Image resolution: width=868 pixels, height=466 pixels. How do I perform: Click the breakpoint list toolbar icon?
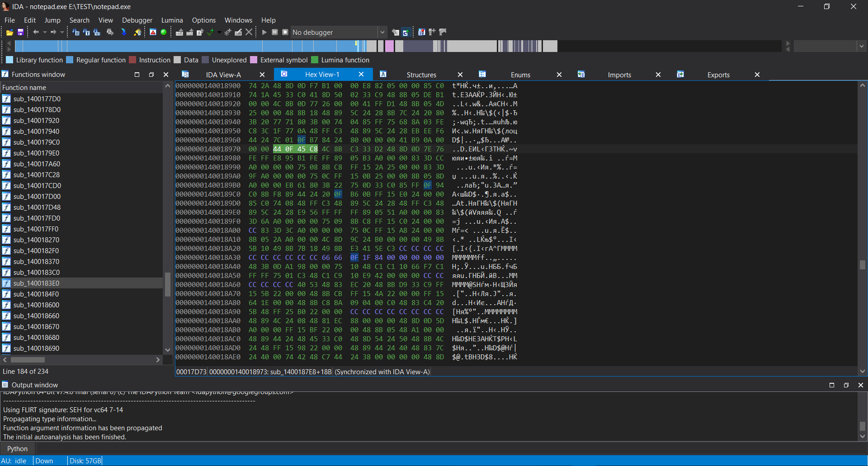(422, 32)
